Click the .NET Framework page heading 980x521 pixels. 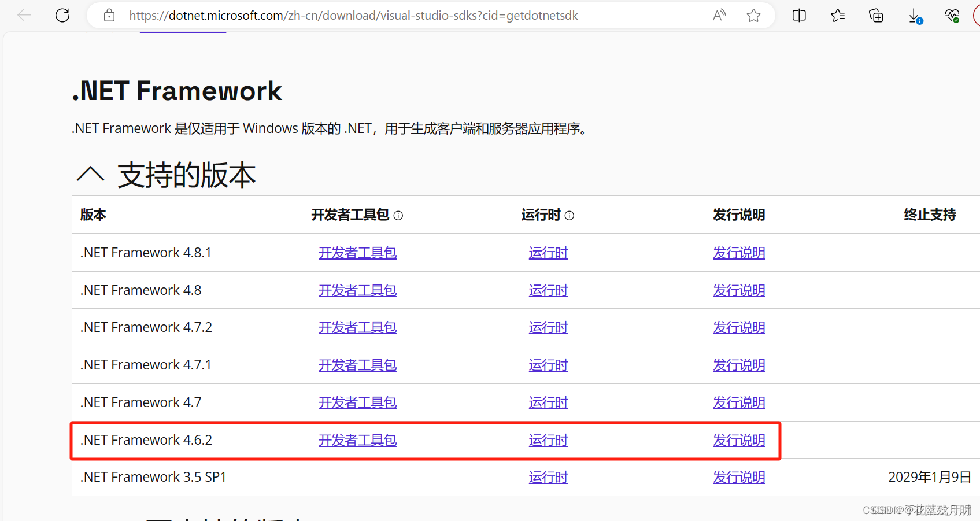click(177, 91)
